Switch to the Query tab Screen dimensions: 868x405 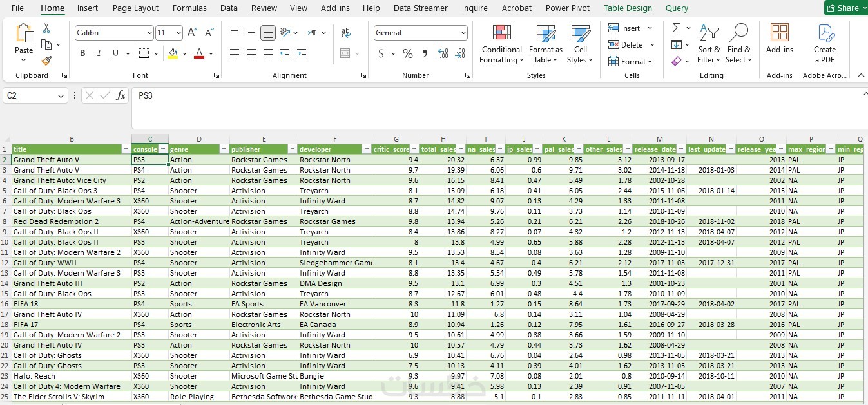[677, 8]
